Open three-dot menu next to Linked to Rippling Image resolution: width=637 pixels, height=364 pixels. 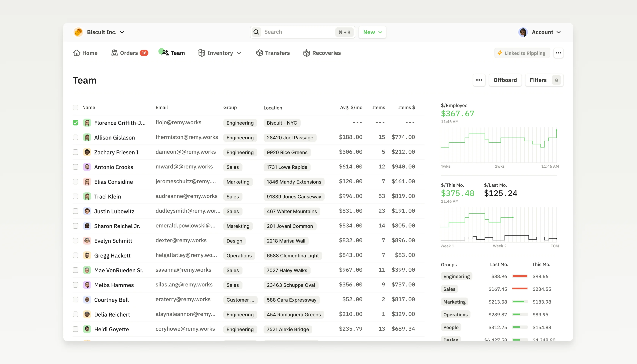(x=558, y=53)
